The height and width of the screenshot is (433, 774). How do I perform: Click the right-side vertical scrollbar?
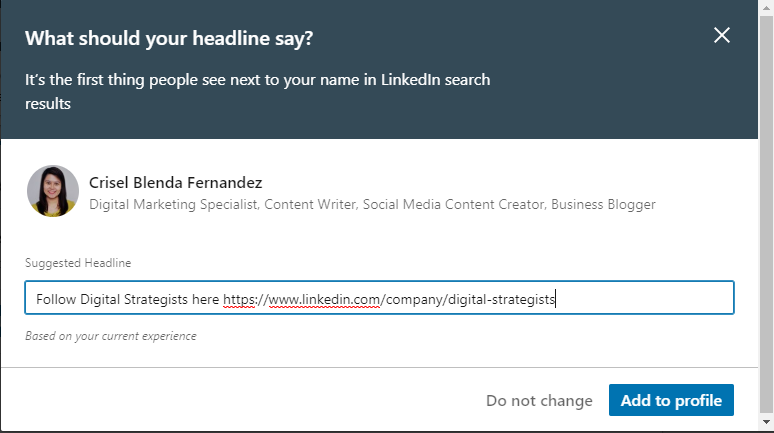coord(766,200)
